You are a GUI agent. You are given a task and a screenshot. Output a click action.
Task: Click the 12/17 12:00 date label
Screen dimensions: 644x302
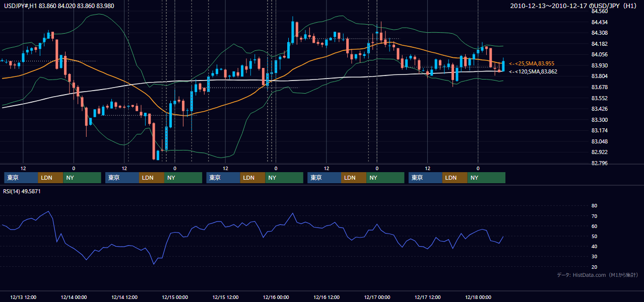[x=427, y=297]
